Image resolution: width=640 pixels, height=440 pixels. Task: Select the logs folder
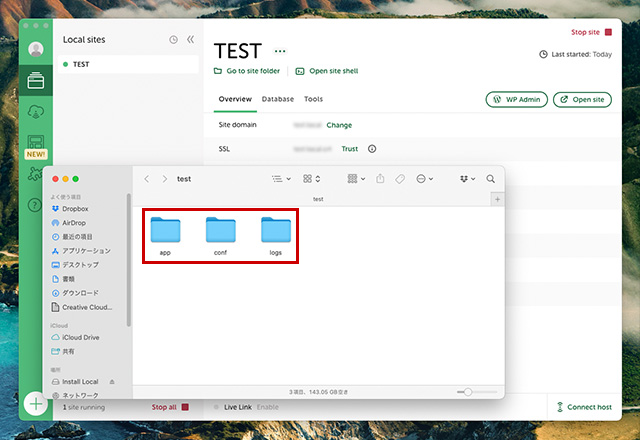(276, 236)
